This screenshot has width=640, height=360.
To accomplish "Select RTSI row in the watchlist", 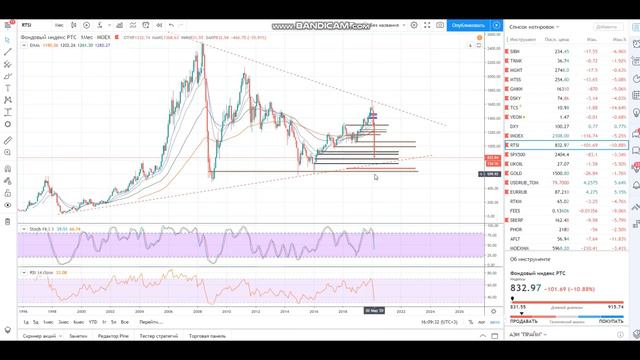I will point(567,145).
